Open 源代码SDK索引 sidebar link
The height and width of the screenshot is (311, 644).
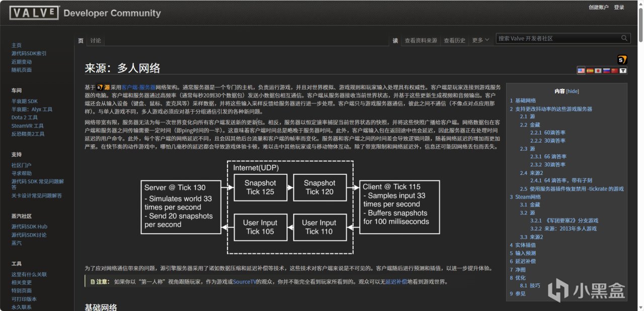29,53
